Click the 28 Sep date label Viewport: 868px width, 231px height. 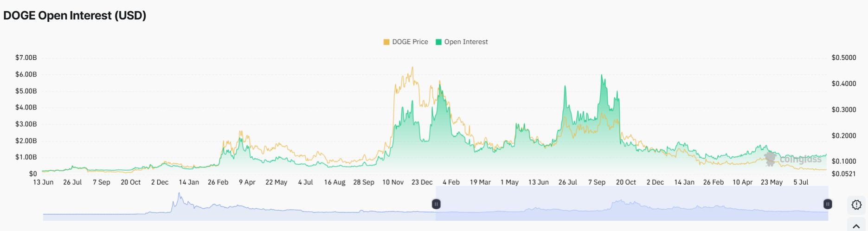(364, 182)
